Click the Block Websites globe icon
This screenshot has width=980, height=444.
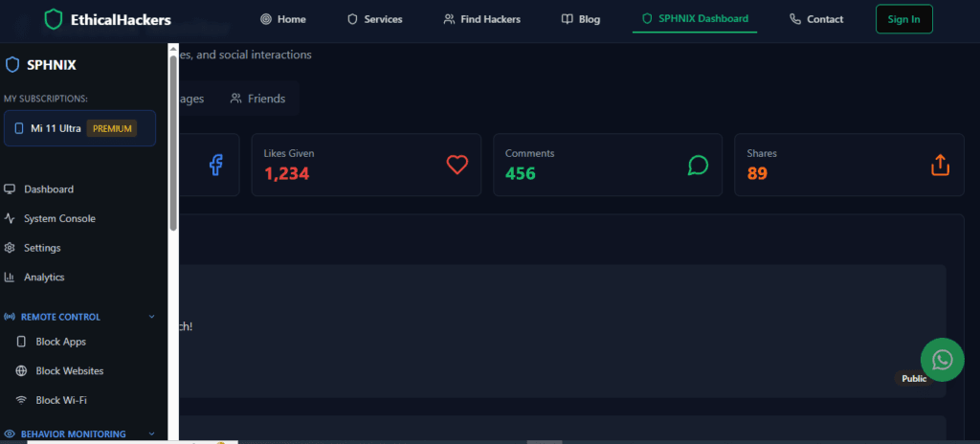pos(21,371)
